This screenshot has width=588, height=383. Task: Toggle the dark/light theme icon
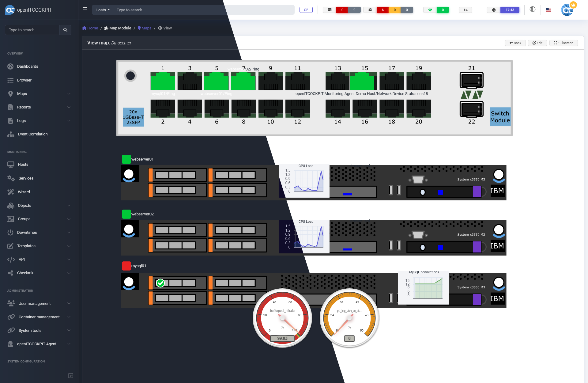533,9
